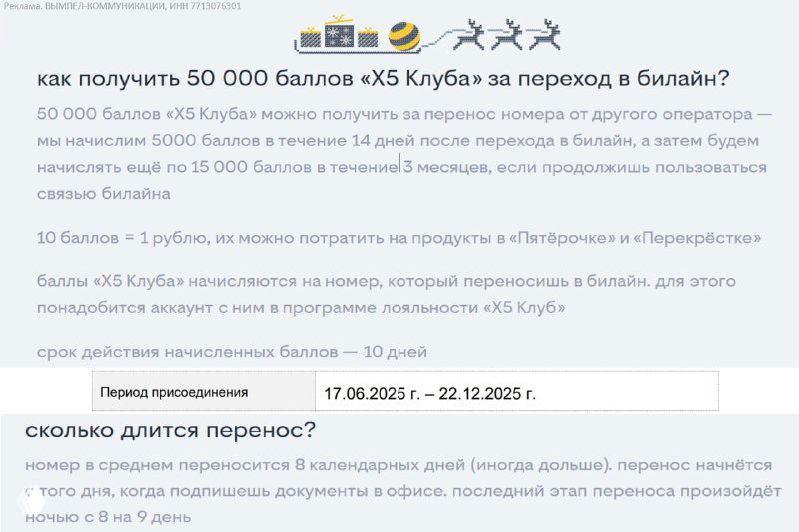Click the line "срок действия начисленных баллов — 10 дней"

point(232,351)
